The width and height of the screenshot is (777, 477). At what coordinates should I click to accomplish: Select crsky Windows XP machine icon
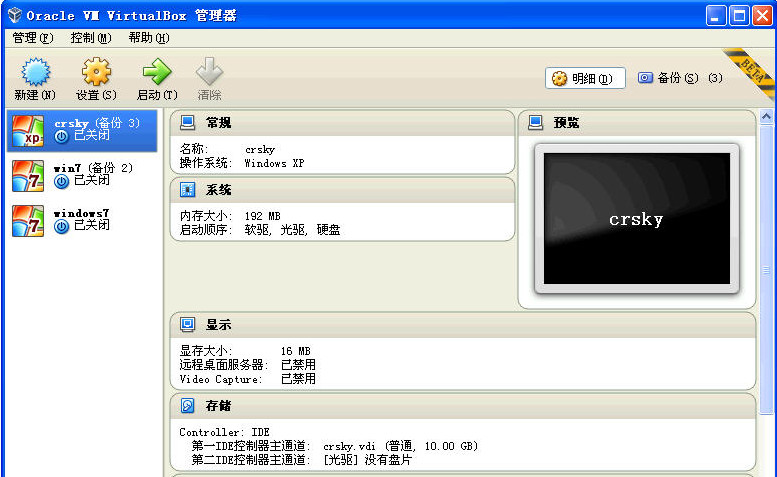28,131
